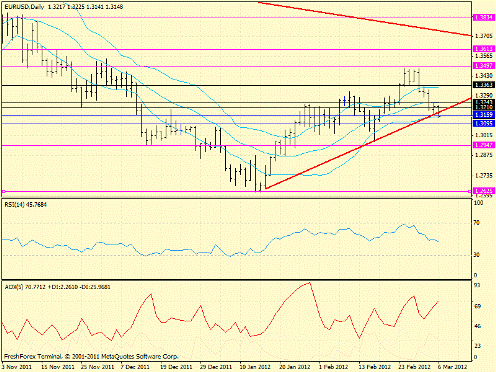Click the ADX indicator values label
496x372 pixels.
tap(58, 287)
